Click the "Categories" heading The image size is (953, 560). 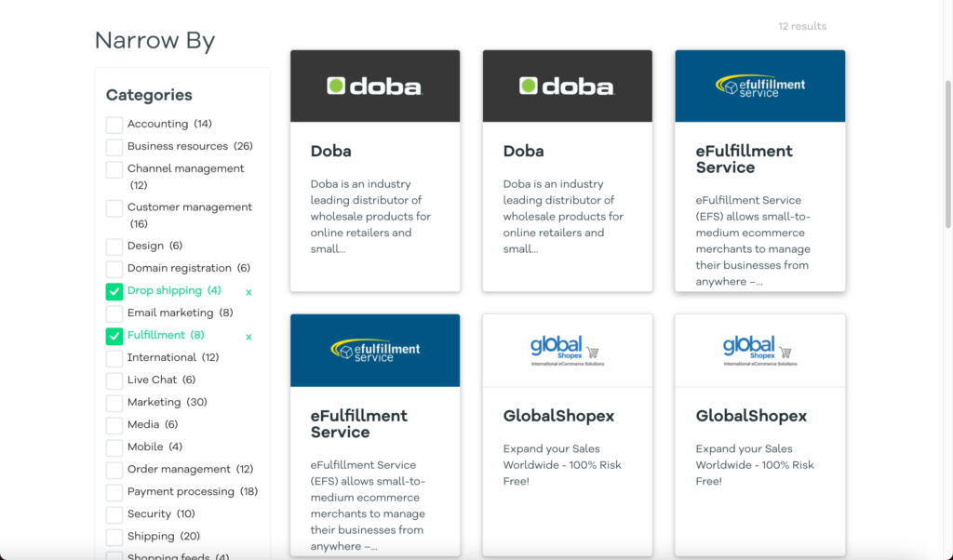[149, 96]
